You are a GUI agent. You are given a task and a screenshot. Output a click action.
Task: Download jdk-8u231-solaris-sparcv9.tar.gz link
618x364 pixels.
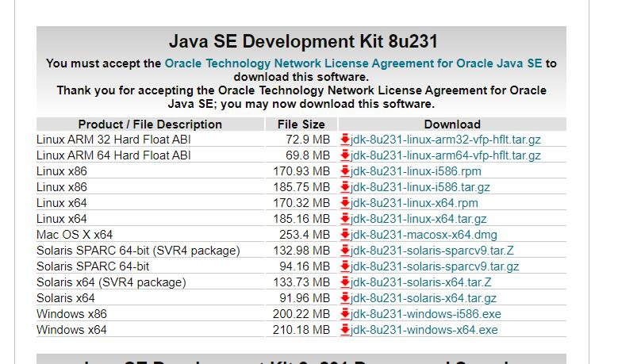435,266
